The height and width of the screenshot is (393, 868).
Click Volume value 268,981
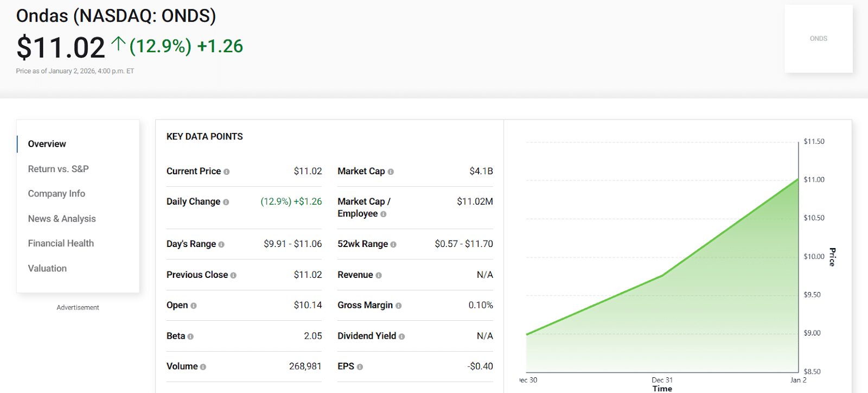pos(305,366)
